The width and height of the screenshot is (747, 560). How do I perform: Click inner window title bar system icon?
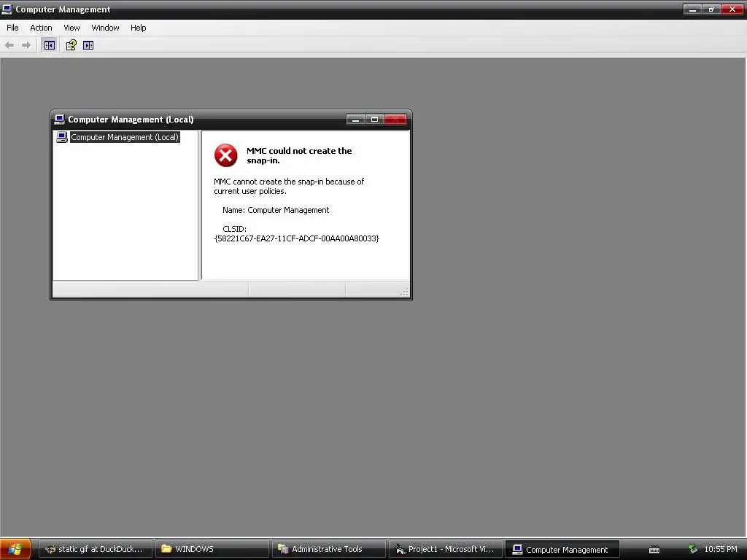(x=60, y=119)
